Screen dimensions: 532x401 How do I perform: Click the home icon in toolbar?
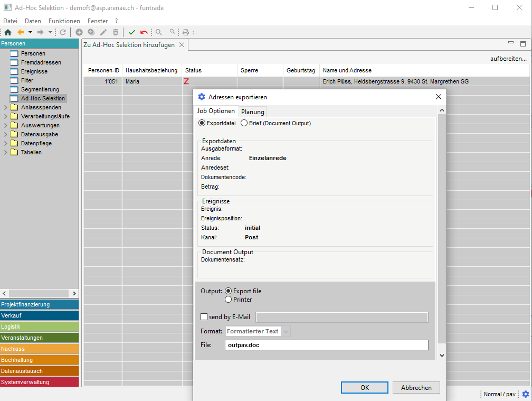click(8, 32)
